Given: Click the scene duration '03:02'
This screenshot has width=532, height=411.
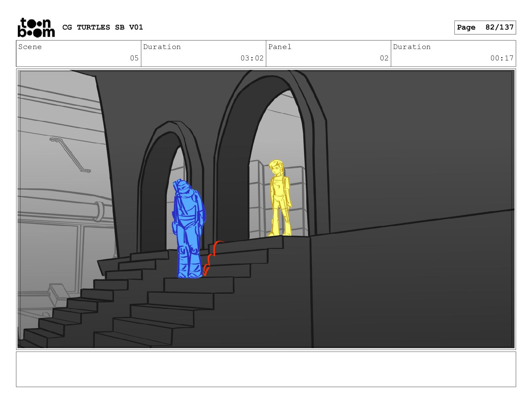Looking at the screenshot, I should click(252, 58).
